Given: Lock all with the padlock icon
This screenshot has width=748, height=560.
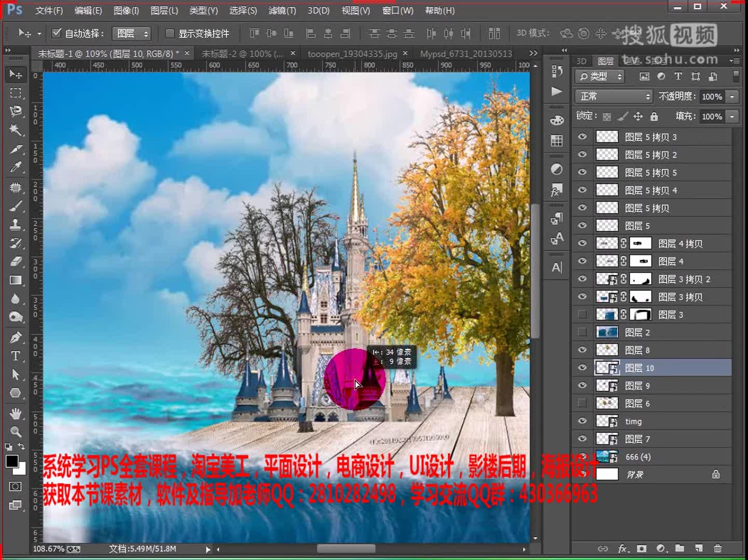Looking at the screenshot, I should tap(654, 117).
